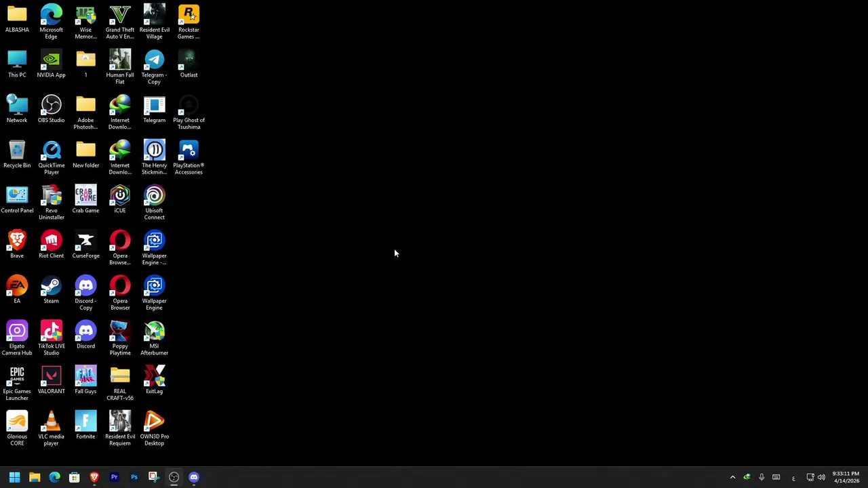The width and height of the screenshot is (868, 488).
Task: Select the VLC media player shortcut
Action: pyautogui.click(x=52, y=428)
